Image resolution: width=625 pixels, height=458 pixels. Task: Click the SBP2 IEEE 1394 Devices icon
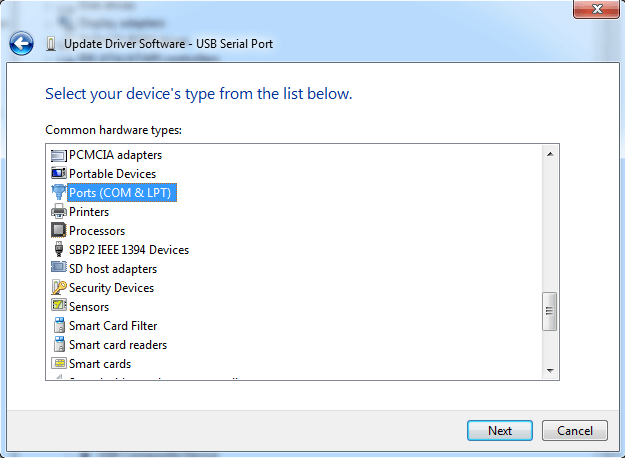(58, 250)
